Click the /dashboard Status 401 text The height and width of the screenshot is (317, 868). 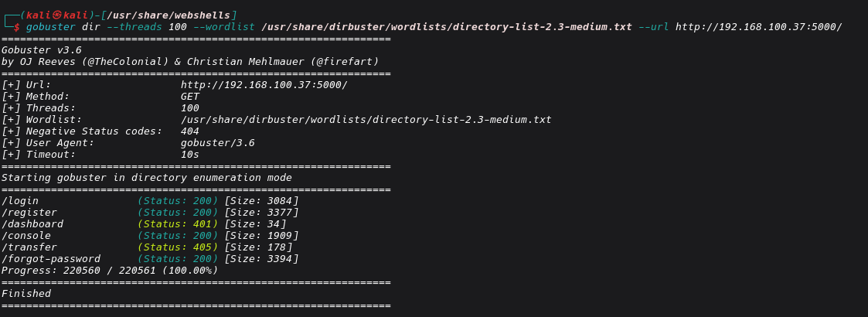(178, 224)
